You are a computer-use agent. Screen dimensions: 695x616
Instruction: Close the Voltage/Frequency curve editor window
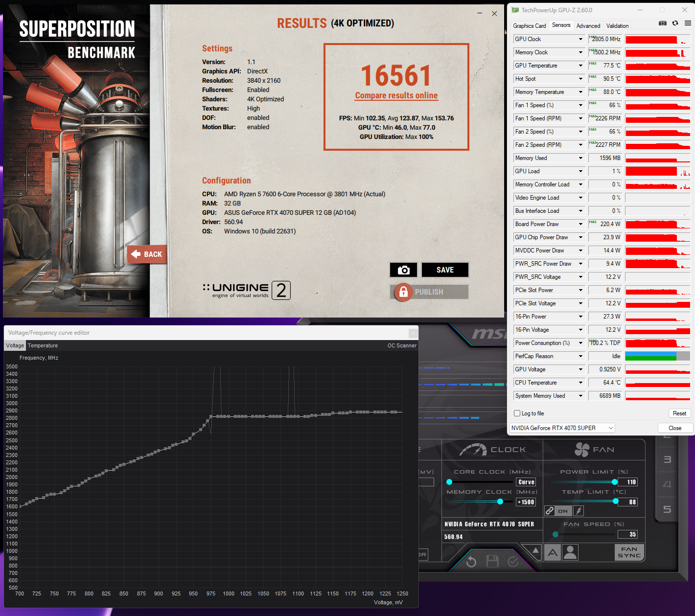click(x=413, y=333)
